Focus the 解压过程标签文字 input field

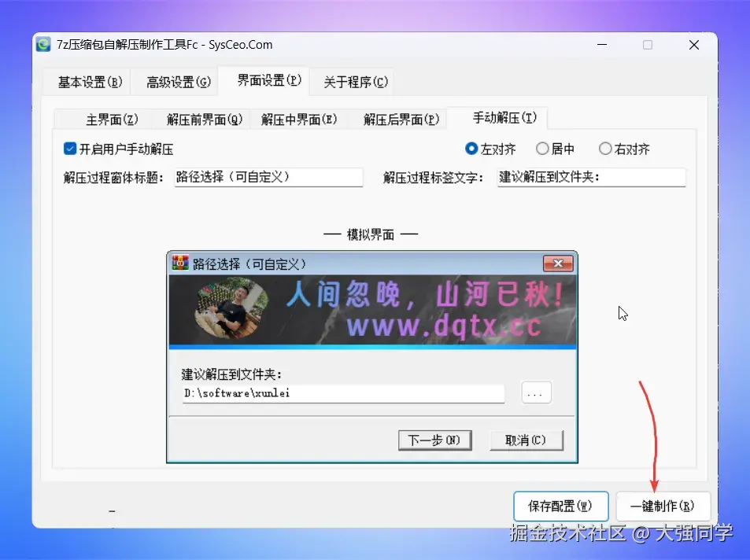(x=592, y=178)
